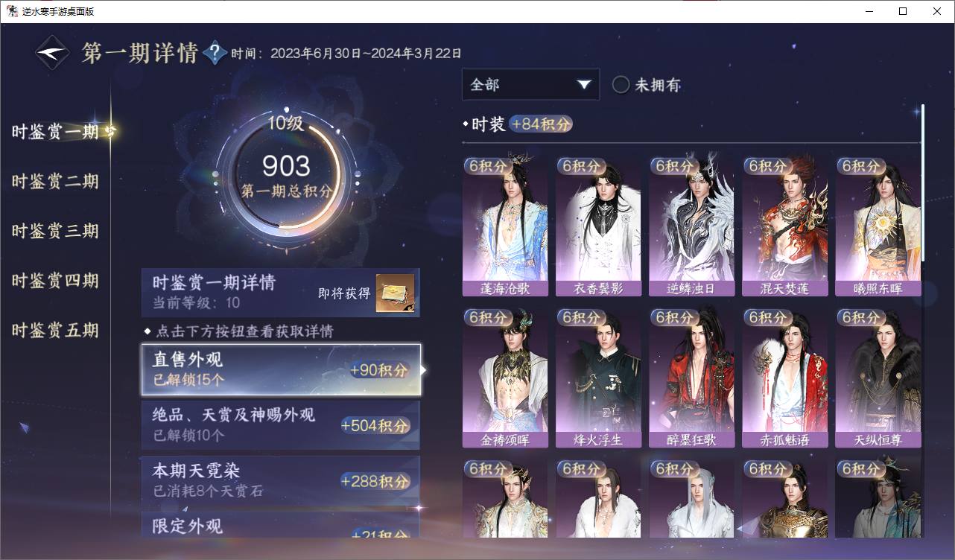Expand the 直售外观 category

click(281, 369)
